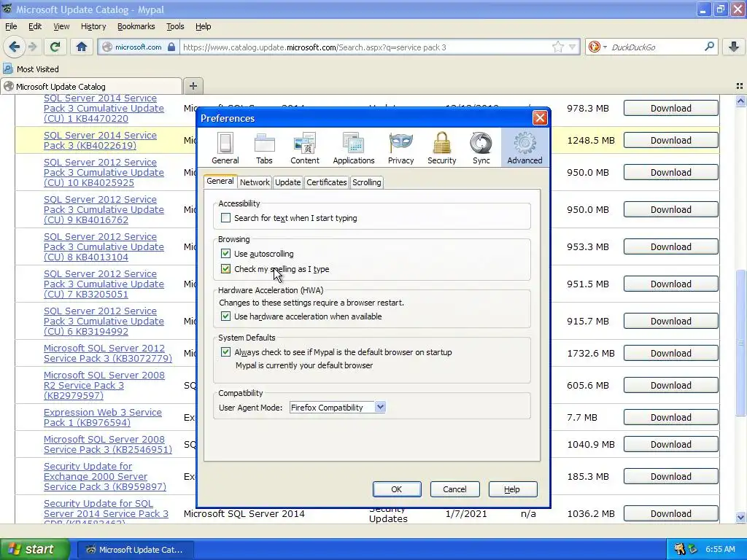Open the Bookmarks menu
The height and width of the screenshot is (560, 747).
click(x=136, y=26)
